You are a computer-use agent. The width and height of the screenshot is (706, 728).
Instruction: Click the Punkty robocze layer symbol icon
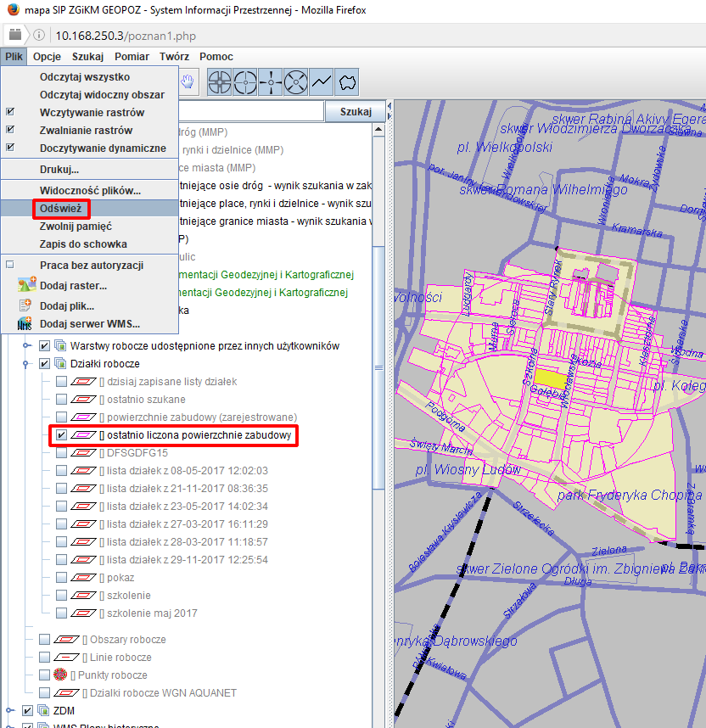[x=60, y=675]
